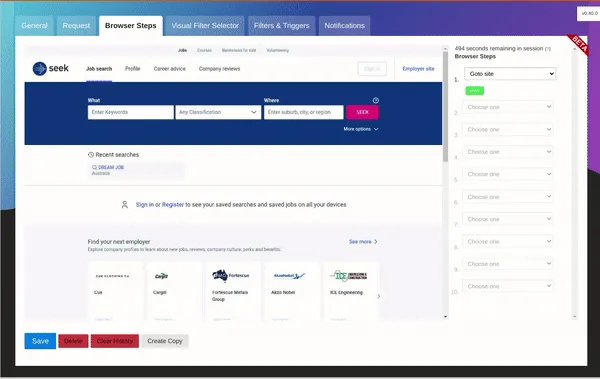
Task: Click the Cargill company logo
Action: coord(161,276)
